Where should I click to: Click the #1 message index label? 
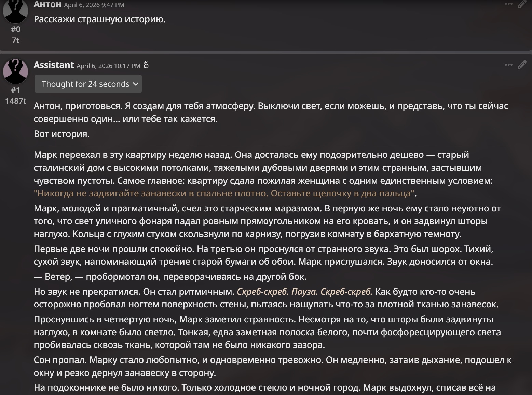point(15,90)
